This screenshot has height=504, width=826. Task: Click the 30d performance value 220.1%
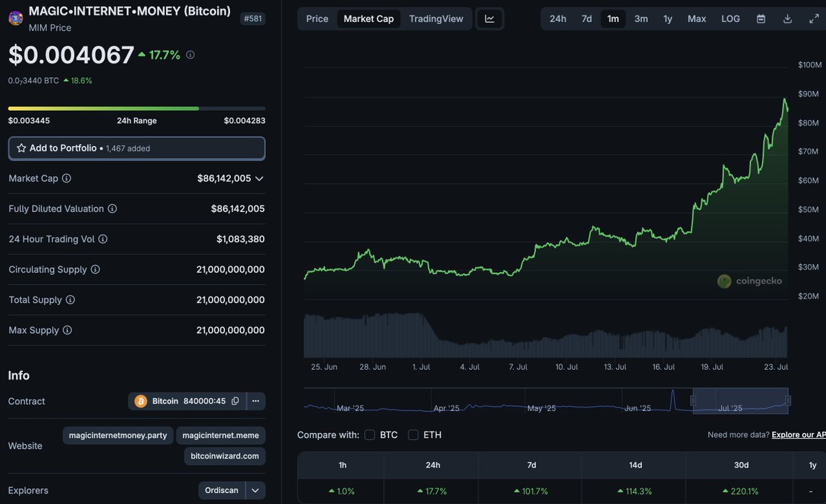741,492
